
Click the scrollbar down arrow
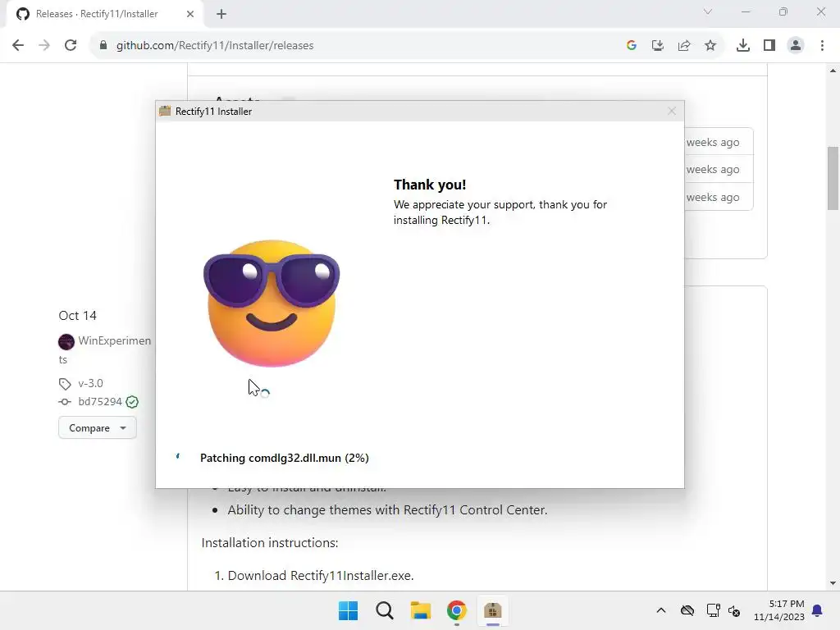(x=833, y=583)
